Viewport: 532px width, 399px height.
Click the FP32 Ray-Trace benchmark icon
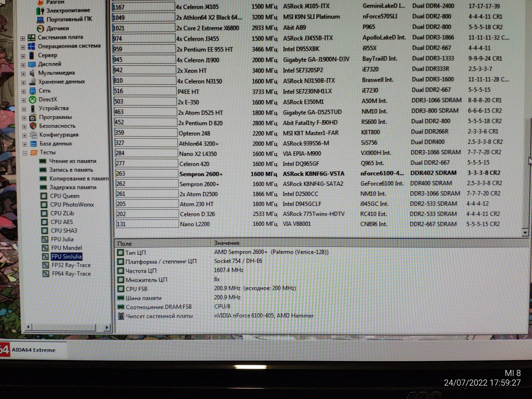pos(46,265)
